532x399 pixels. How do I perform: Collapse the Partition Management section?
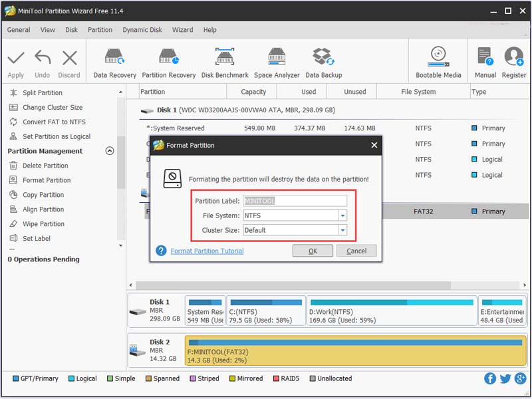click(x=110, y=151)
